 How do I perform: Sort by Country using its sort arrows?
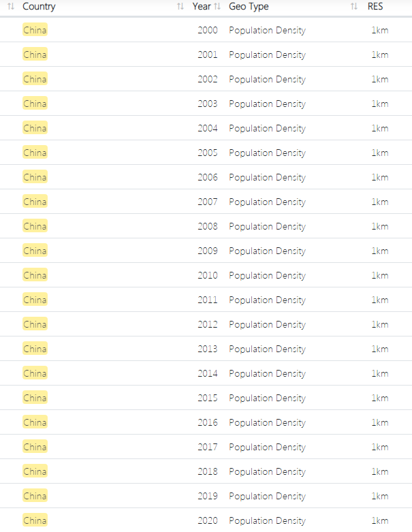tap(180, 6)
